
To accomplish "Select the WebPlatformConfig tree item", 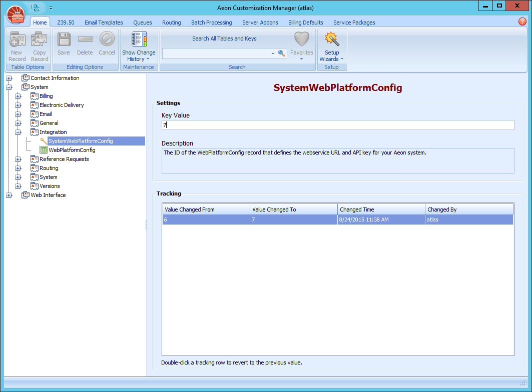I will click(x=72, y=150).
